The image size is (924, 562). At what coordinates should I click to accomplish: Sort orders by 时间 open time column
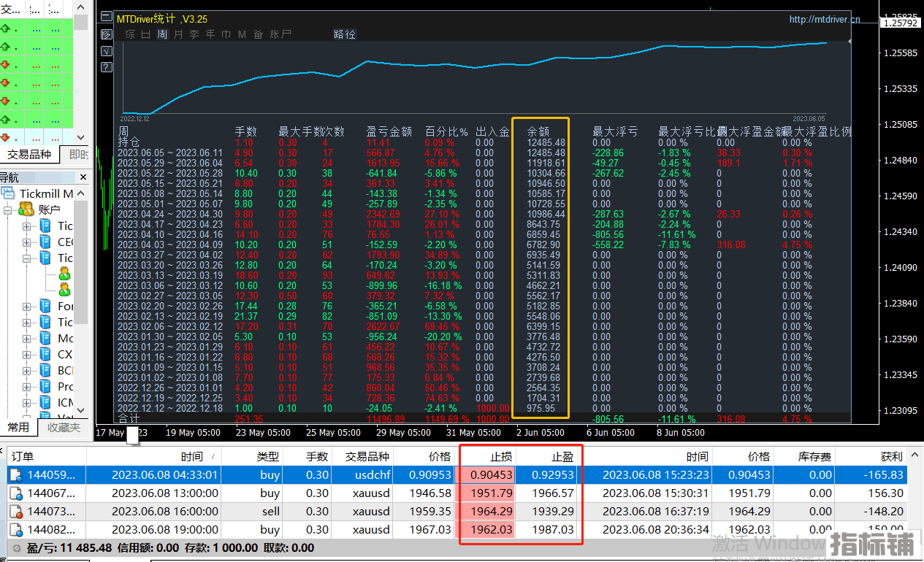coord(154,456)
